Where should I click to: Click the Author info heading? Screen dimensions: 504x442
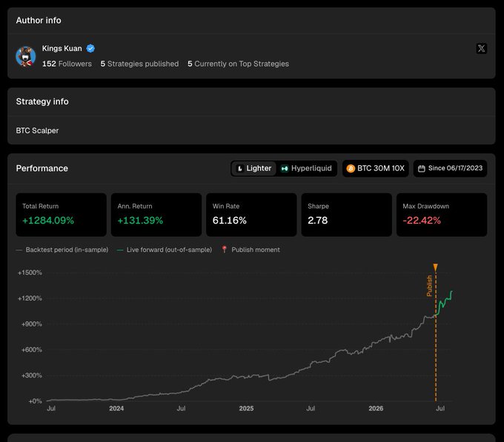39,20
